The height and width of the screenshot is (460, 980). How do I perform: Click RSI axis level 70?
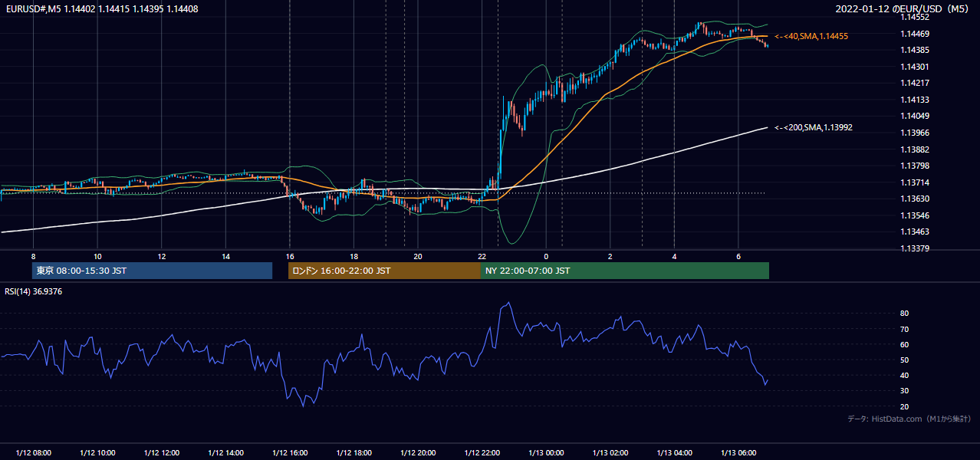[905, 329]
